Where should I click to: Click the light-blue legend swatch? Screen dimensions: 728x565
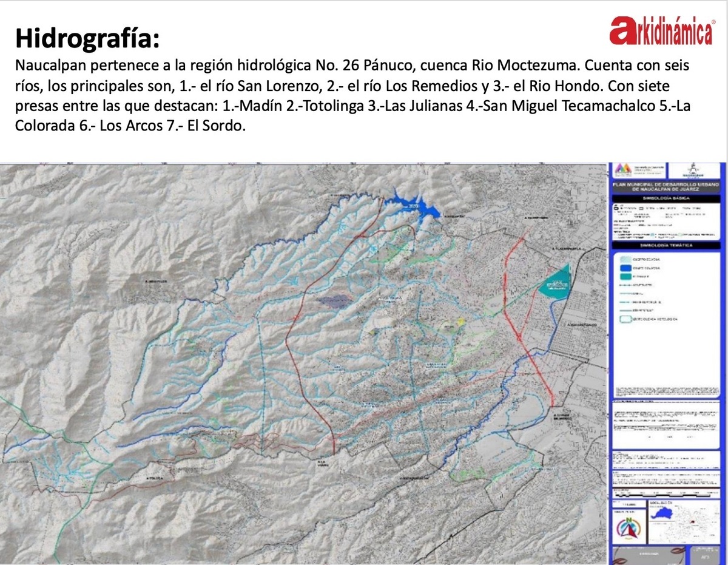(625, 259)
